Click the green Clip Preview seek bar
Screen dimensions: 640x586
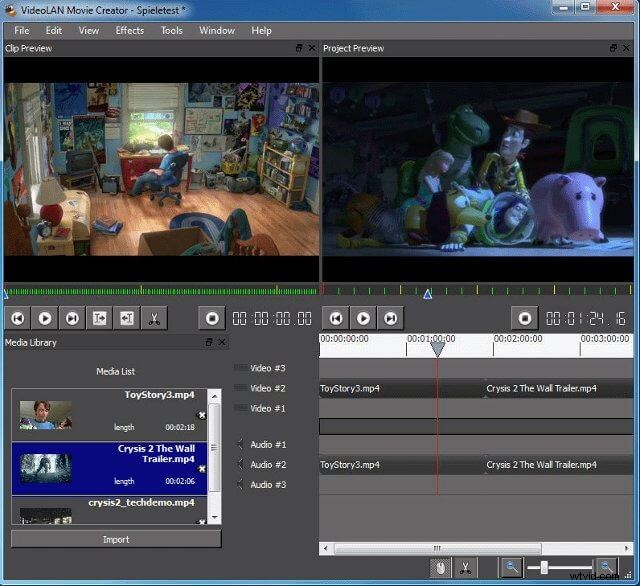point(161,291)
